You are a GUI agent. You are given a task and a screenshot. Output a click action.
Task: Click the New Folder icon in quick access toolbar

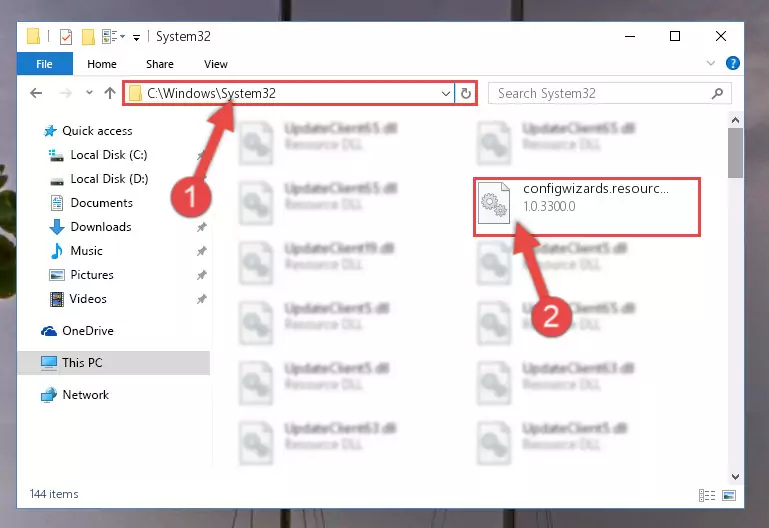88,37
